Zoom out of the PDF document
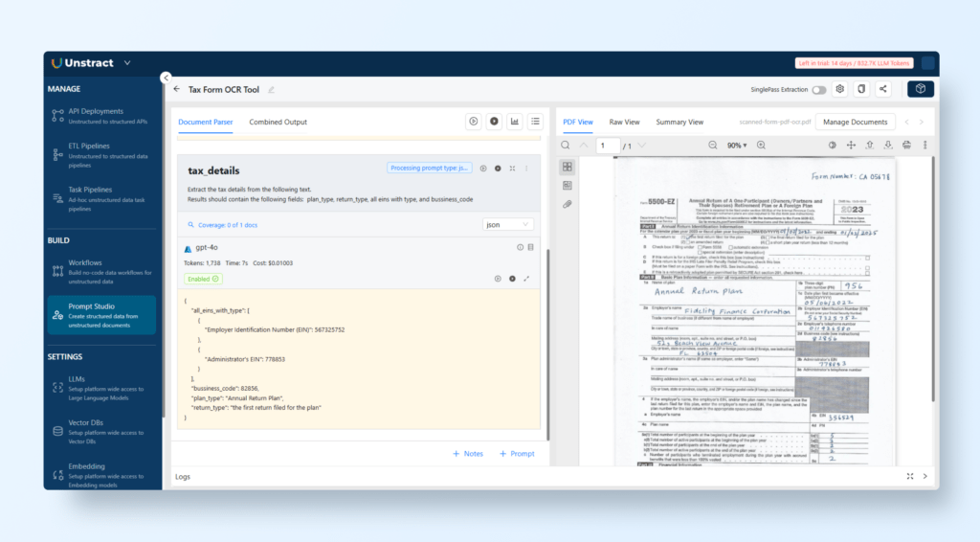Viewport: 980px width, 542px height. coord(712,146)
